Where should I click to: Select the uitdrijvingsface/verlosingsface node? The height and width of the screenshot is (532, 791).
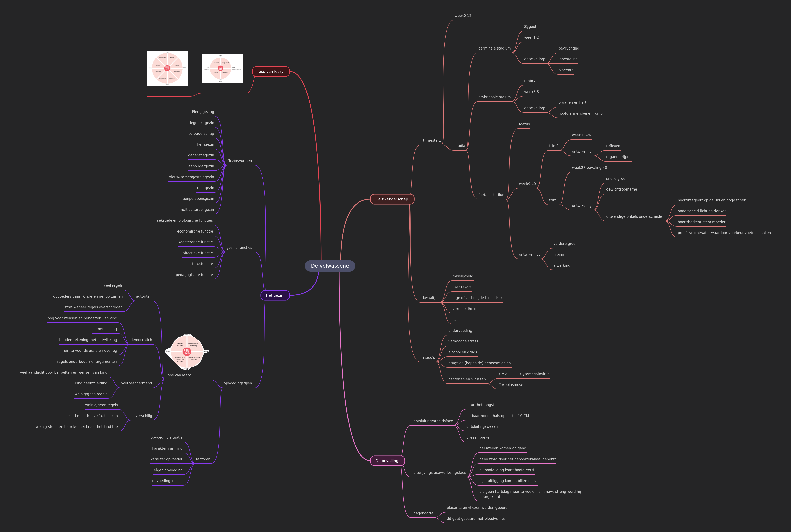coord(440,473)
